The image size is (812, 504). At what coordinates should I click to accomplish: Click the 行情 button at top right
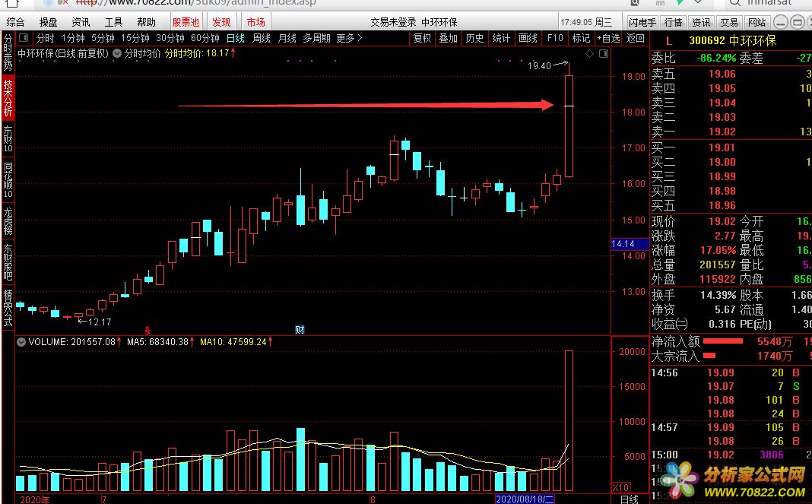673,22
